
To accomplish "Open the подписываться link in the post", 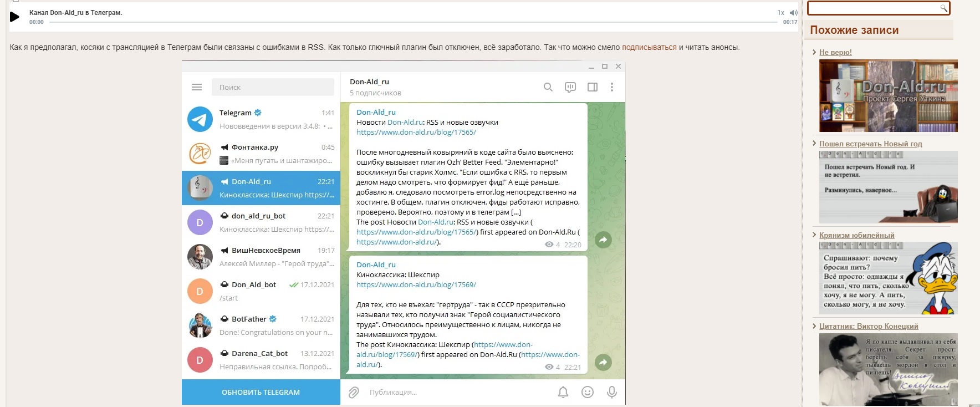I will click(x=649, y=47).
